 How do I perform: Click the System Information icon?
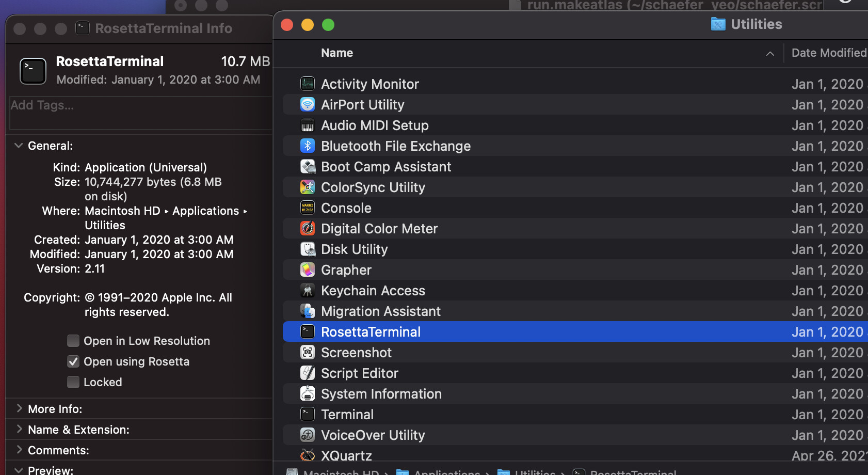pos(308,393)
